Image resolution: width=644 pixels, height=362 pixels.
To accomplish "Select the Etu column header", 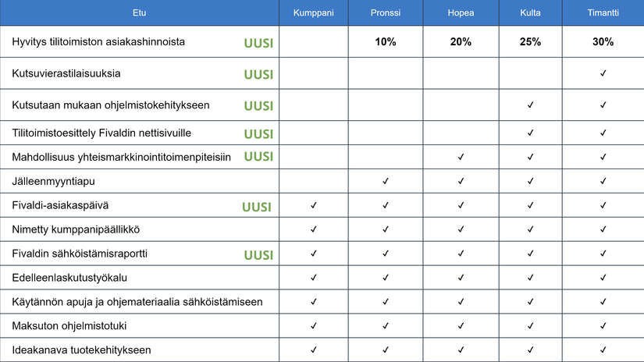I will [140, 13].
